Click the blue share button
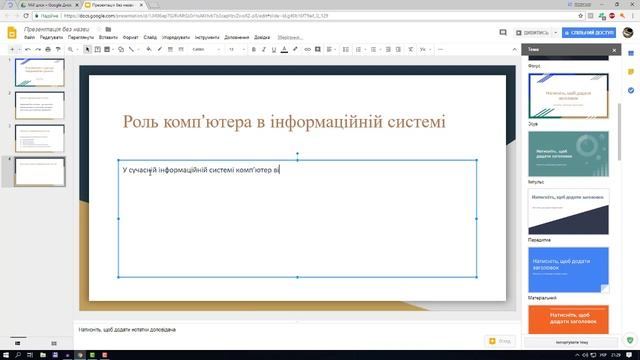 589,33
